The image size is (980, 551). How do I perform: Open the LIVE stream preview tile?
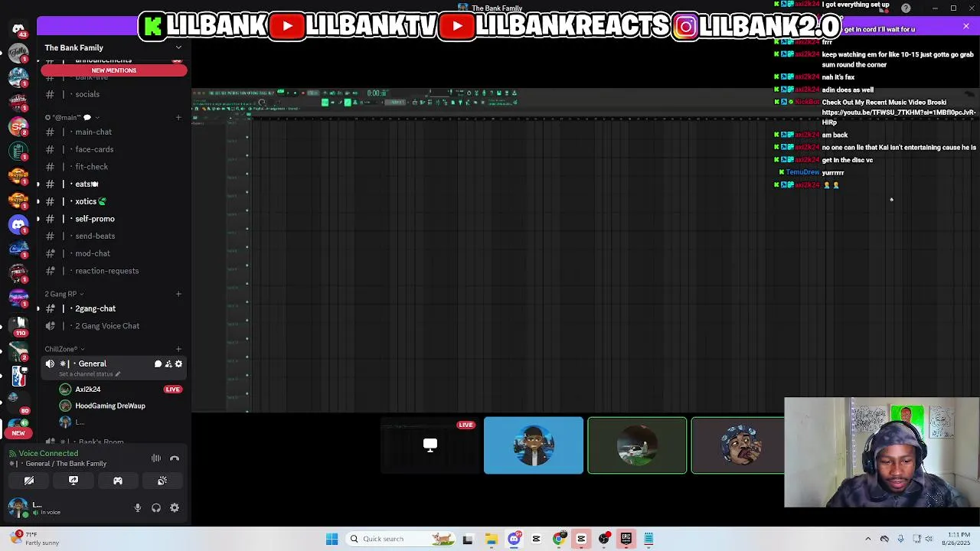[x=430, y=445]
